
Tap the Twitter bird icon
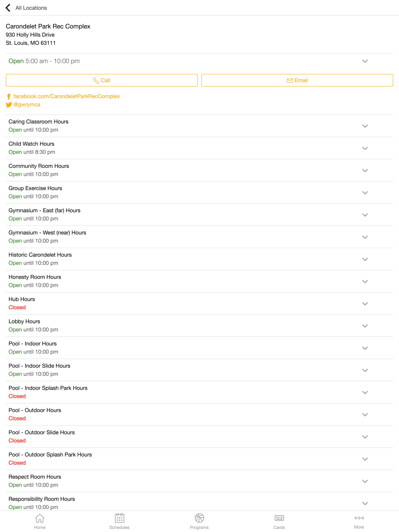tap(9, 105)
